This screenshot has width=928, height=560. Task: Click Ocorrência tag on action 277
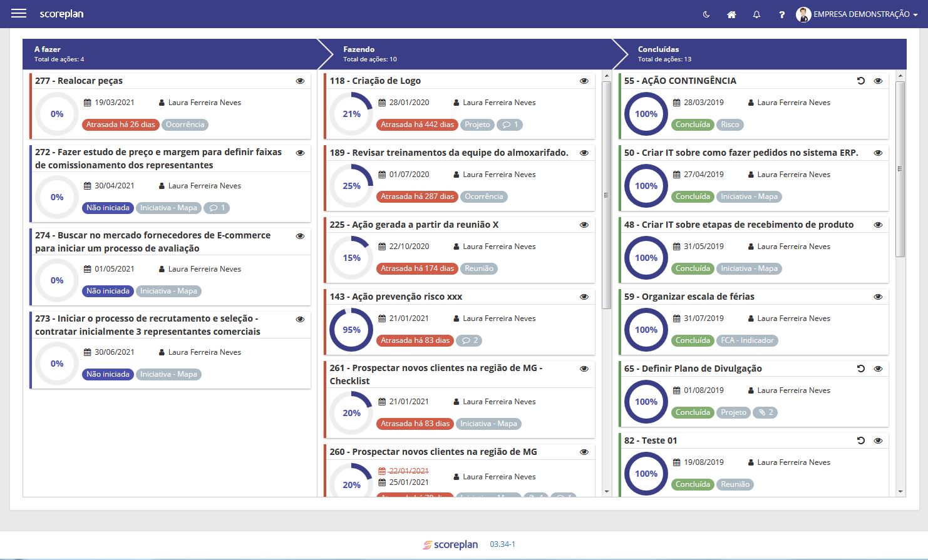pyautogui.click(x=185, y=125)
